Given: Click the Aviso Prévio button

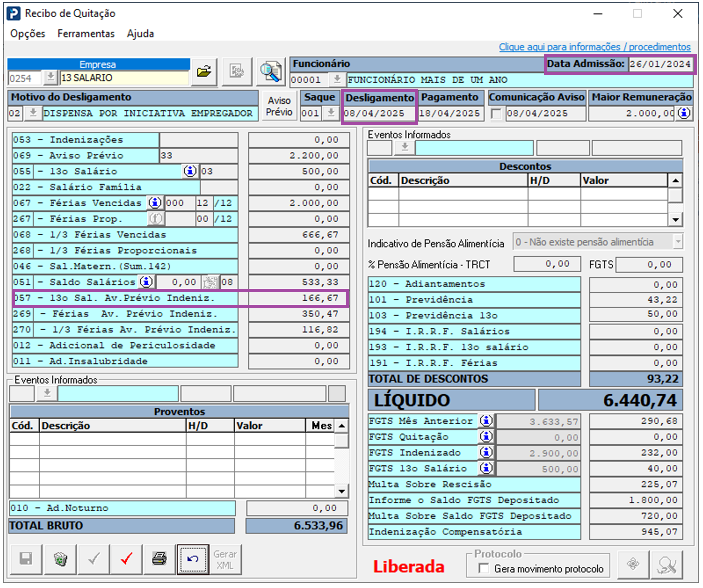Looking at the screenshot, I should click(279, 106).
